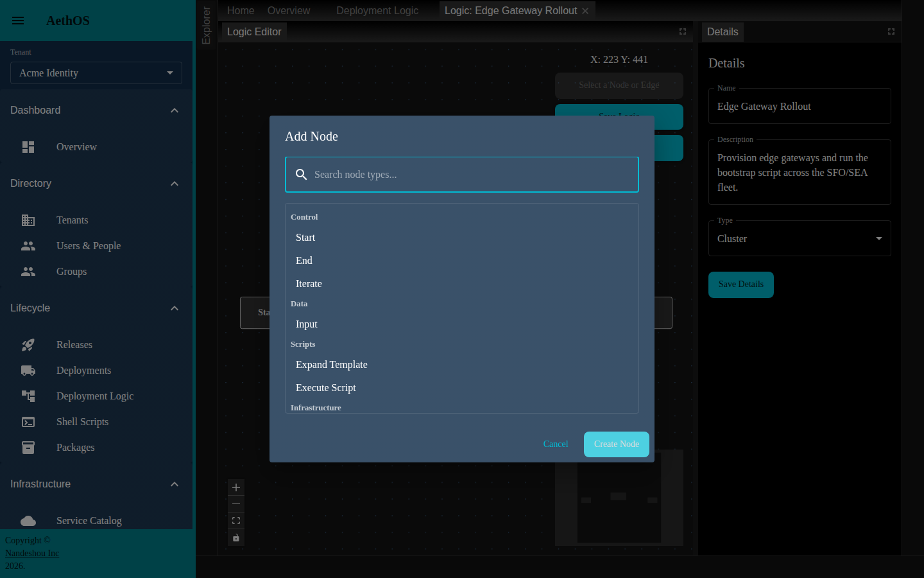Collapse the Infrastructure section
The height and width of the screenshot is (578, 924).
[x=175, y=484]
